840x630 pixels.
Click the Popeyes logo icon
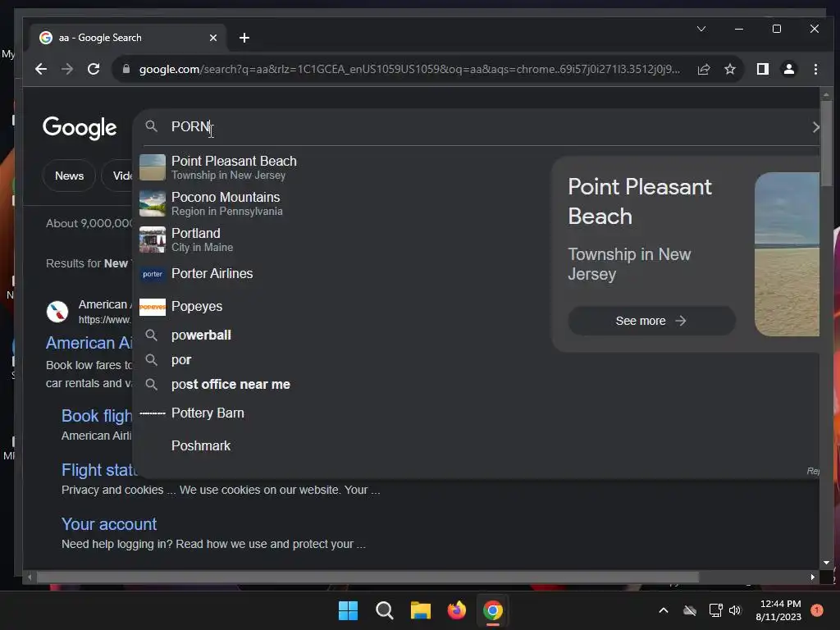(x=153, y=307)
